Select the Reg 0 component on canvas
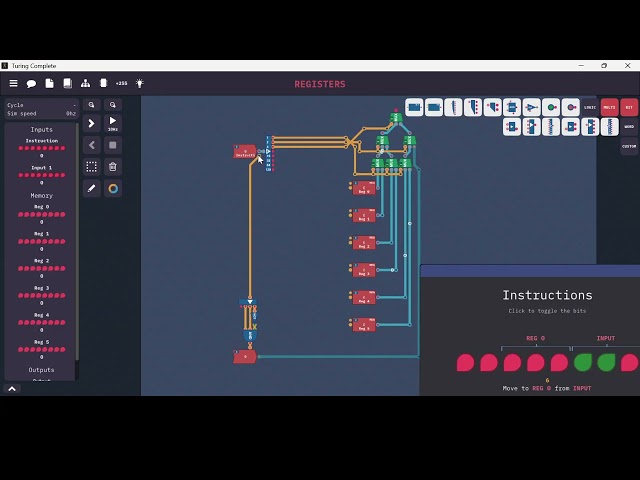 pyautogui.click(x=364, y=188)
